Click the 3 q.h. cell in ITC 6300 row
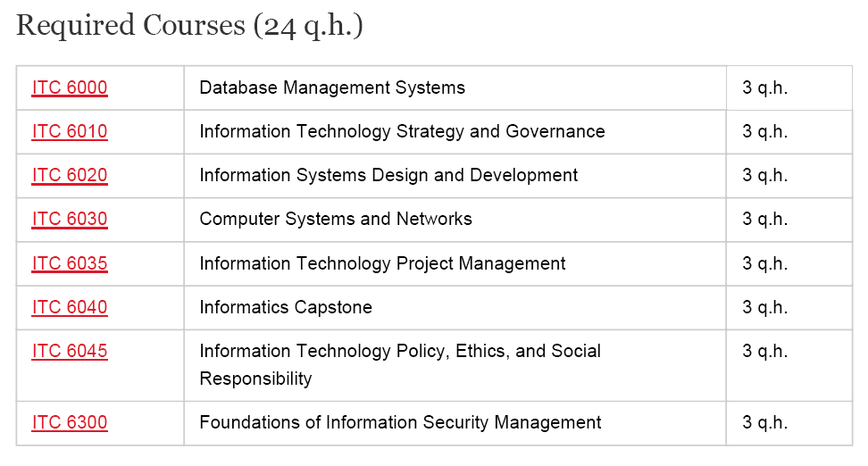Image resolution: width=868 pixels, height=466 pixels. click(x=765, y=422)
